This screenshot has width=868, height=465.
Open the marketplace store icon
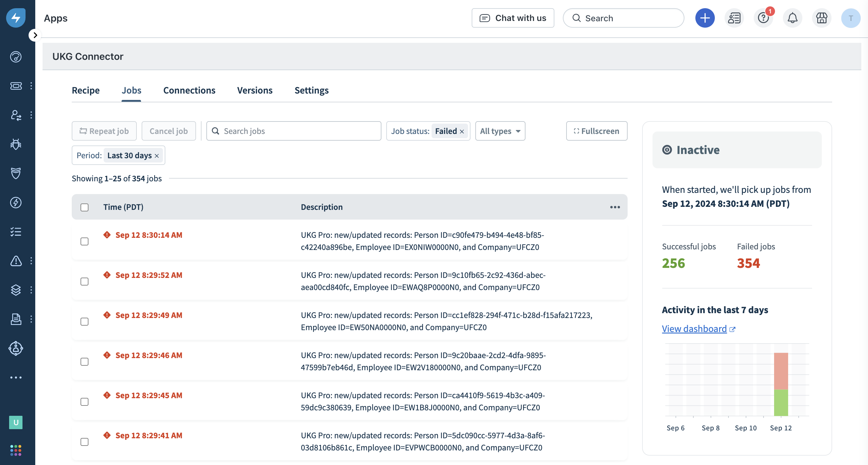821,18
